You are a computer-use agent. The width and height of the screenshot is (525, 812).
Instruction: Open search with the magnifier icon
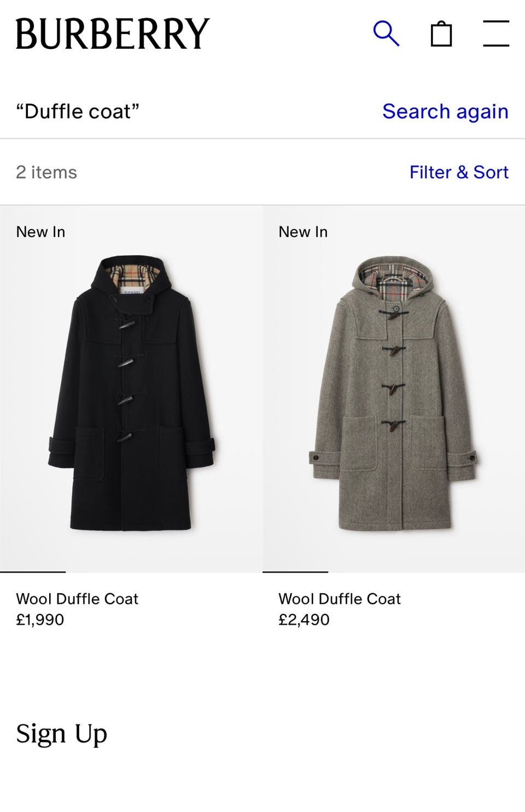(x=386, y=34)
